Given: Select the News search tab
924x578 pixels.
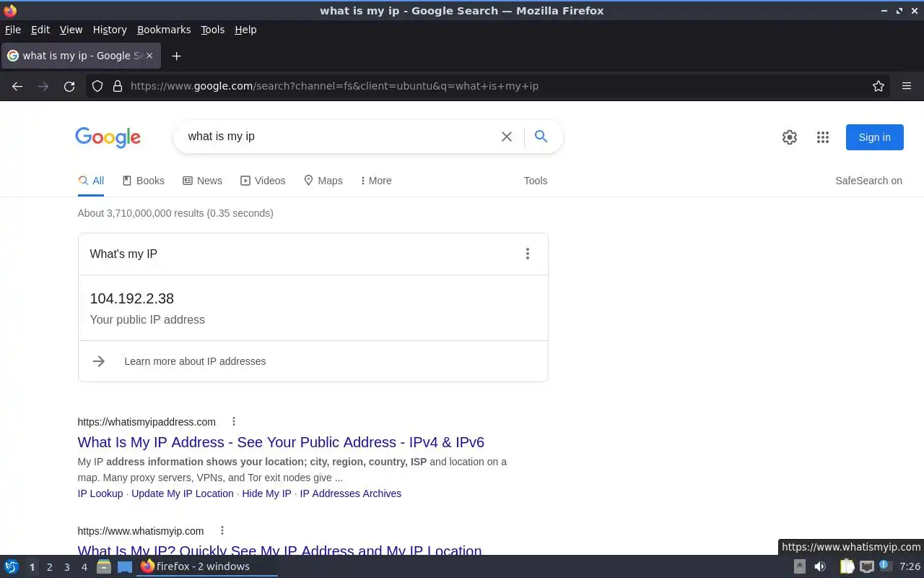Looking at the screenshot, I should pos(202,181).
